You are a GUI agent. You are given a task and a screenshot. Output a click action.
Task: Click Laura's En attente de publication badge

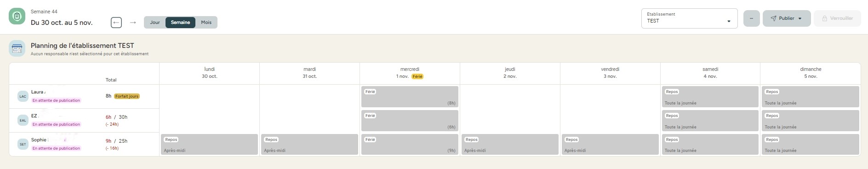56,100
